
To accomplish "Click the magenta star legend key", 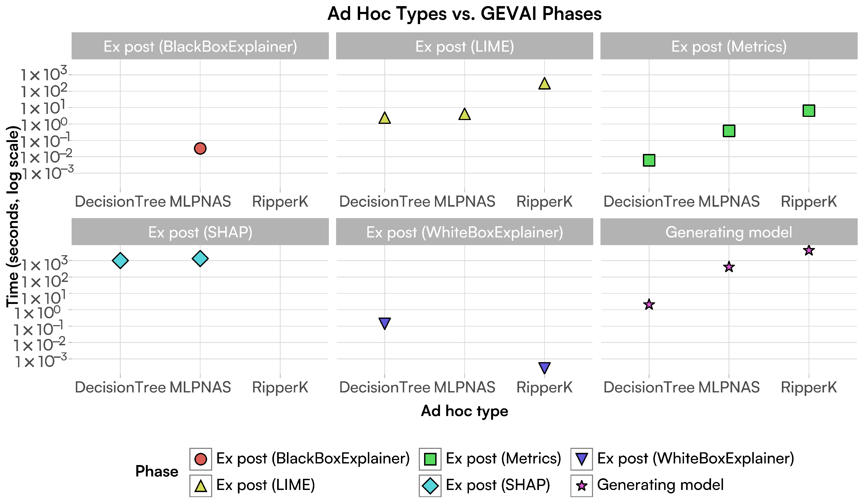I will (x=581, y=486).
